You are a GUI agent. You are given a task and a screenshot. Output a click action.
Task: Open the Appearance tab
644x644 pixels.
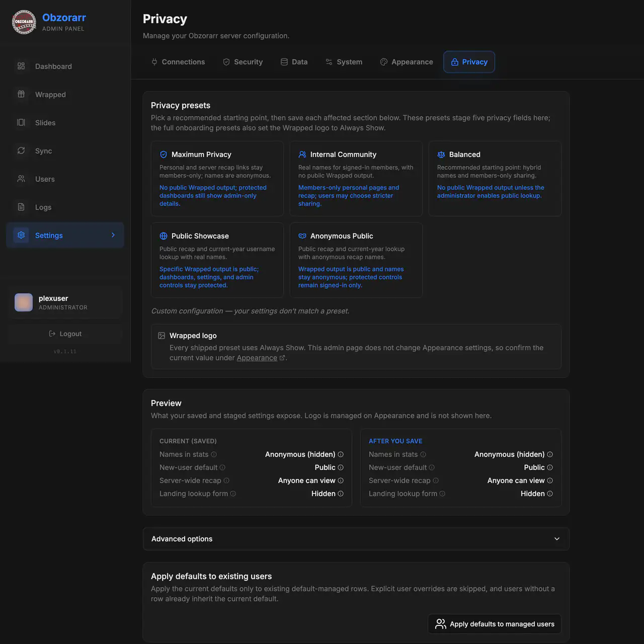coord(407,62)
